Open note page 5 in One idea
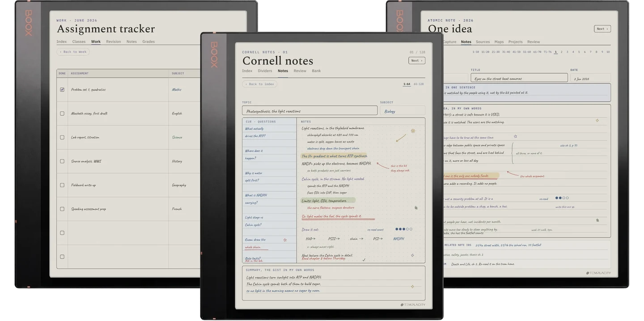Screen dimensions: 644x321 pyautogui.click(x=579, y=52)
